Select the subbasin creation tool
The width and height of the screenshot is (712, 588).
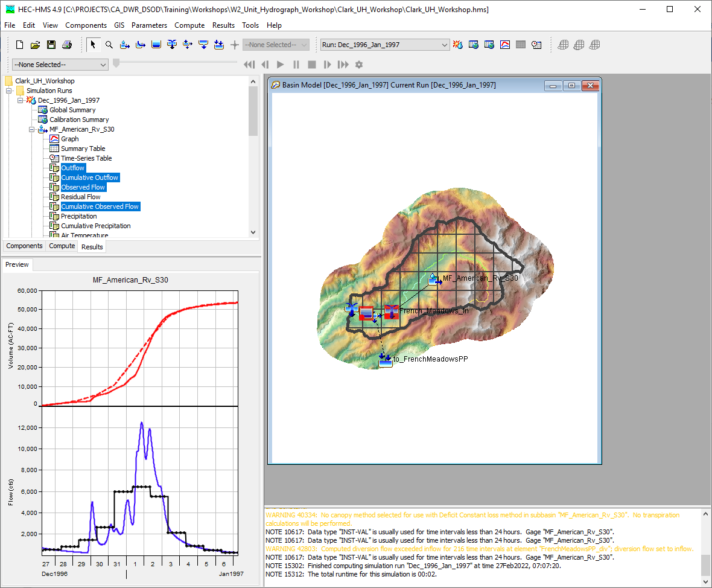coord(125,44)
